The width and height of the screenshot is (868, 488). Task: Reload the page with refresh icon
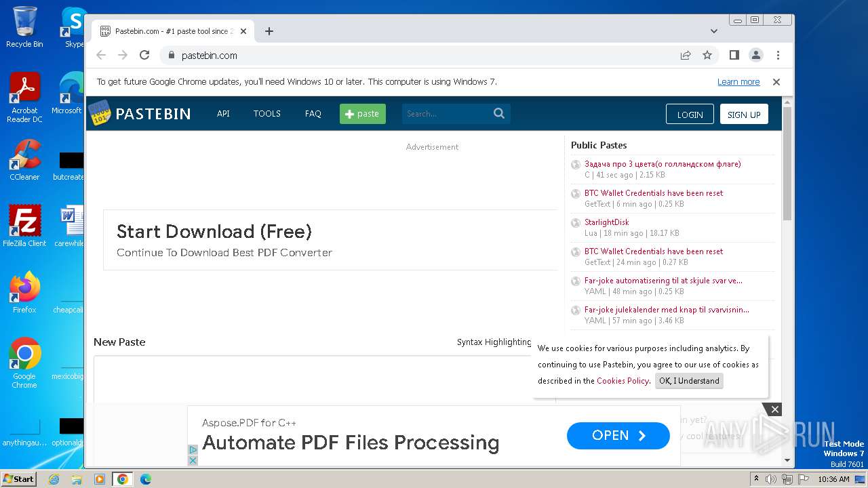click(x=144, y=56)
